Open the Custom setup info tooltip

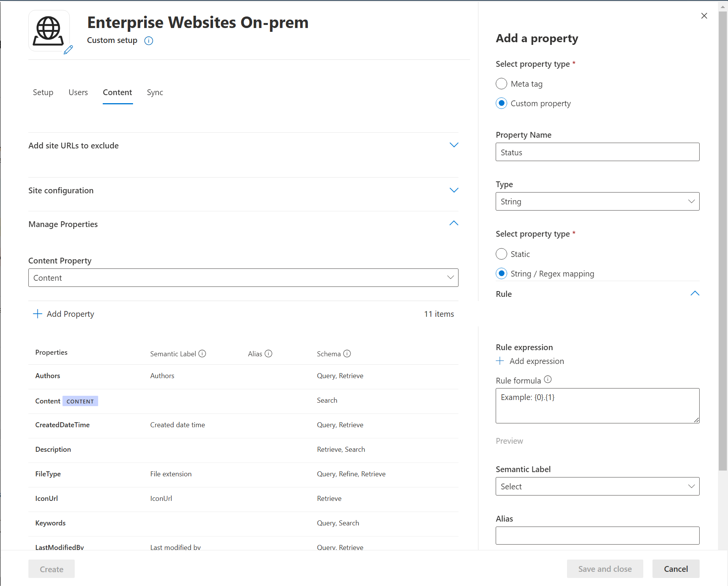coord(148,41)
